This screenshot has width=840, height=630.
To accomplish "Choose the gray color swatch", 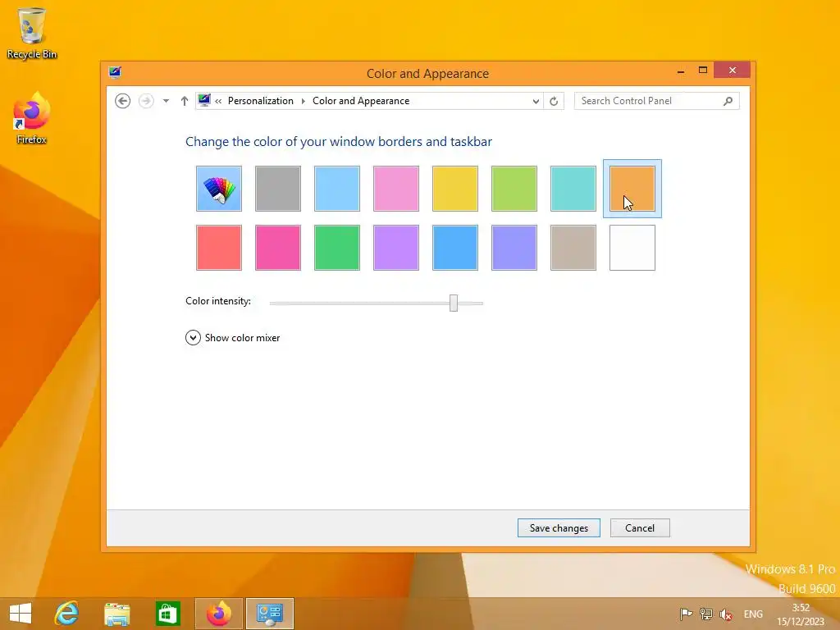I will 277,189.
